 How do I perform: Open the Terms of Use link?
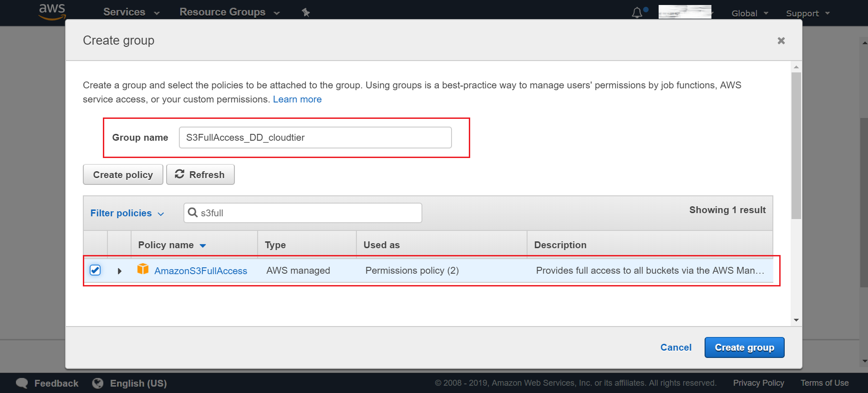click(824, 383)
